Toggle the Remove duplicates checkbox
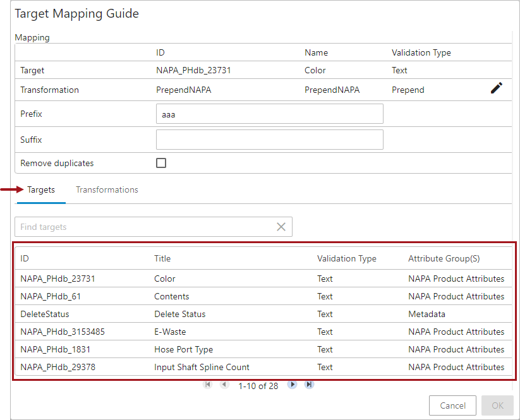 point(161,163)
